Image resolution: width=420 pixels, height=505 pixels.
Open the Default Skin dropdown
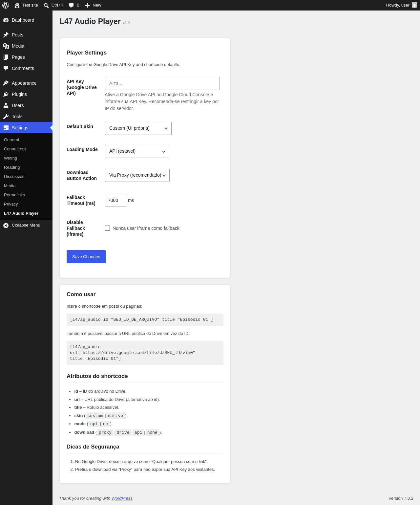pos(138,128)
